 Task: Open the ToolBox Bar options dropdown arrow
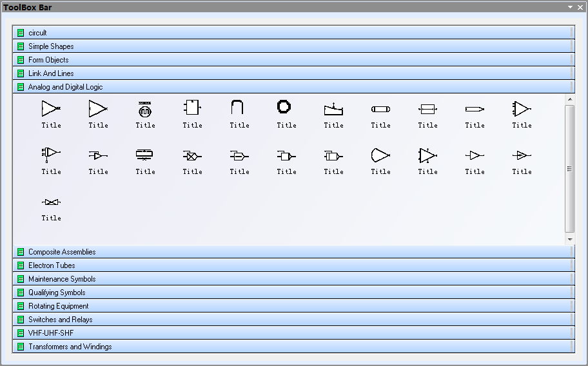click(x=570, y=7)
